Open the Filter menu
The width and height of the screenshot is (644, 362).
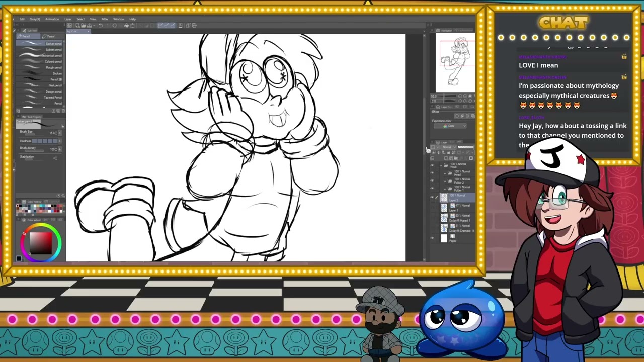pyautogui.click(x=105, y=19)
